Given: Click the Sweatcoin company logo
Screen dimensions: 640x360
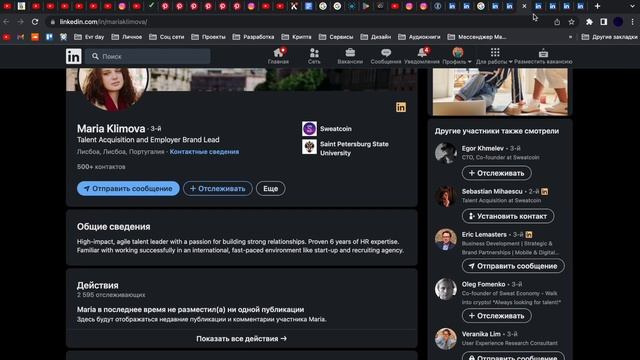Looking at the screenshot, I should (x=309, y=129).
